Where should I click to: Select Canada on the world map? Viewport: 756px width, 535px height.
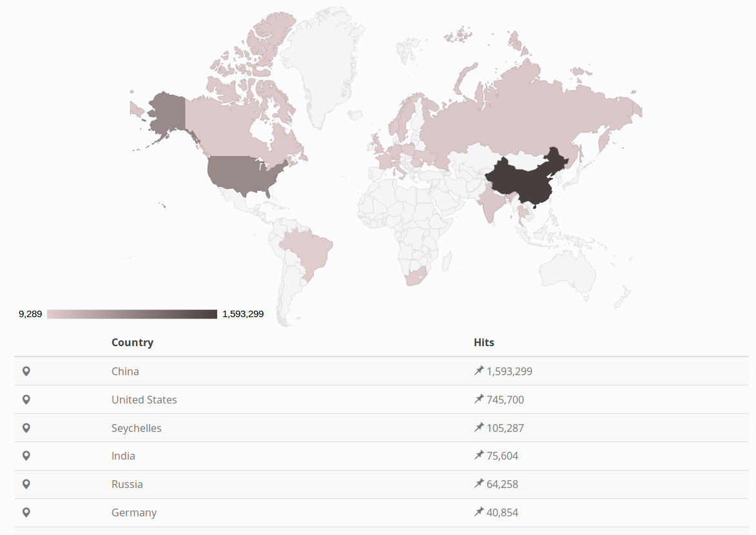(227, 130)
